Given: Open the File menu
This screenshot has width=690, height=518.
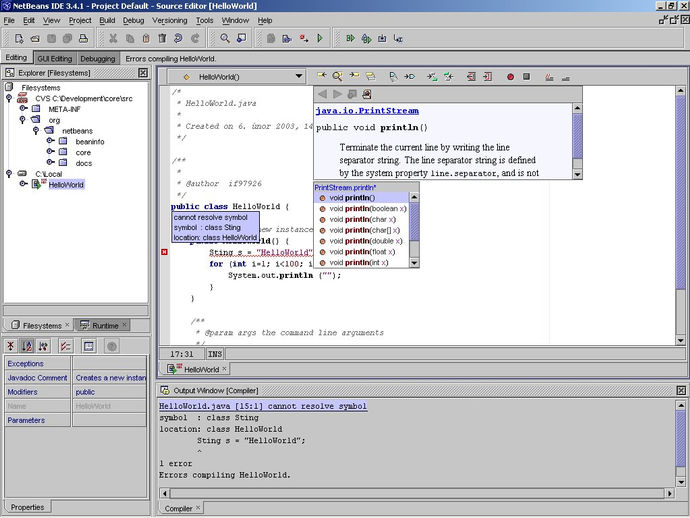Looking at the screenshot, I should point(9,20).
